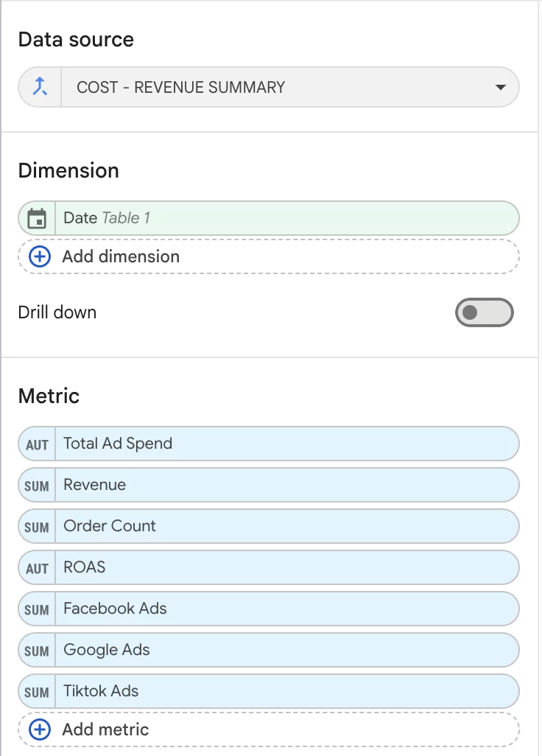Select the Google Ads metric chip
This screenshot has height=756, width=542.
pyautogui.click(x=269, y=650)
